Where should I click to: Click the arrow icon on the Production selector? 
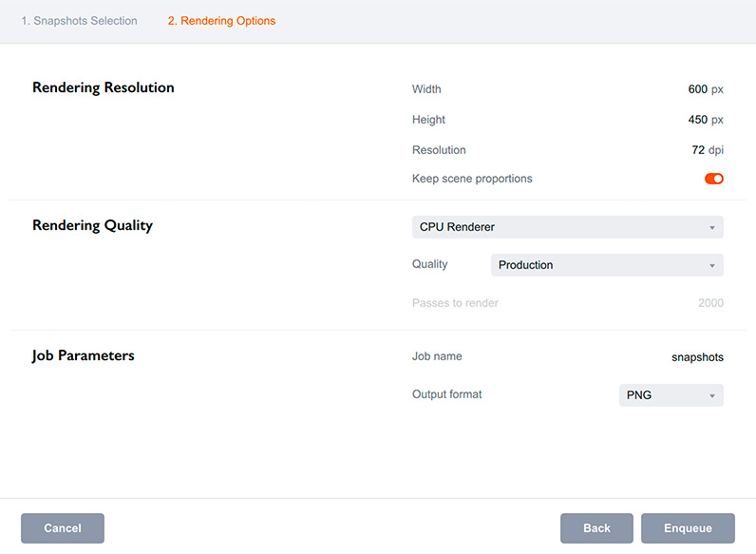point(711,266)
